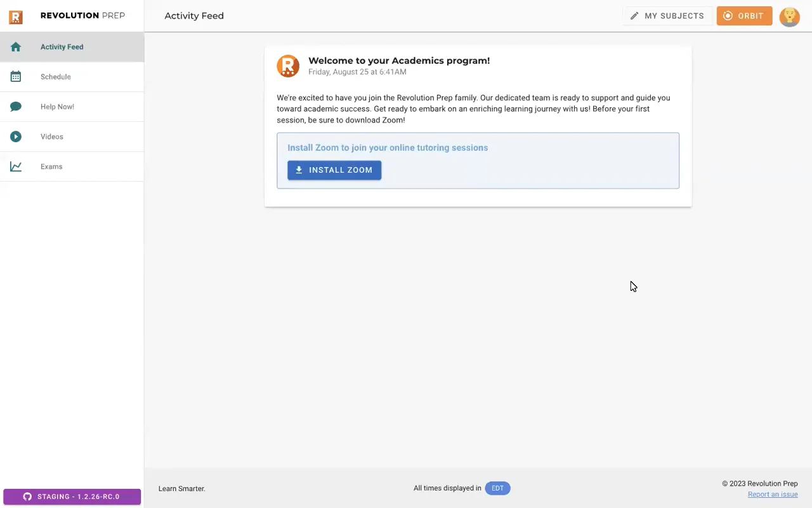Click the REVOLUTION PREP brand text
Viewport: 812px width, 508px height.
[82, 16]
